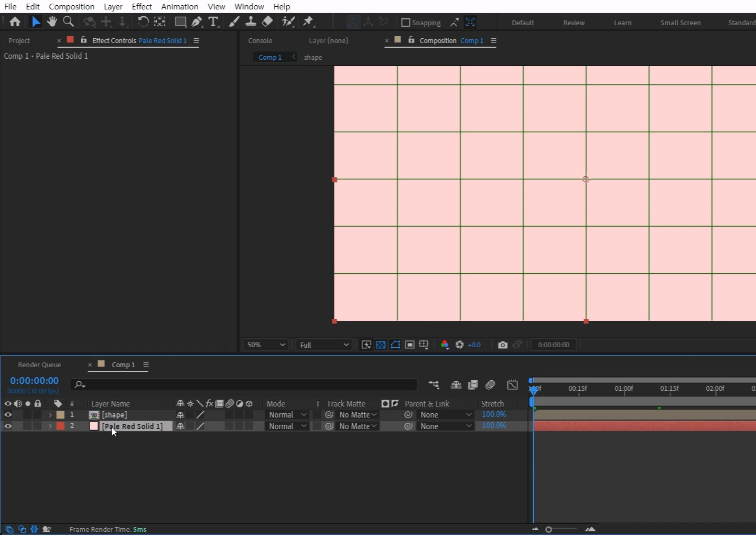Toggle the Effect Controls panel lock
The height and width of the screenshot is (535, 756).
click(83, 40)
